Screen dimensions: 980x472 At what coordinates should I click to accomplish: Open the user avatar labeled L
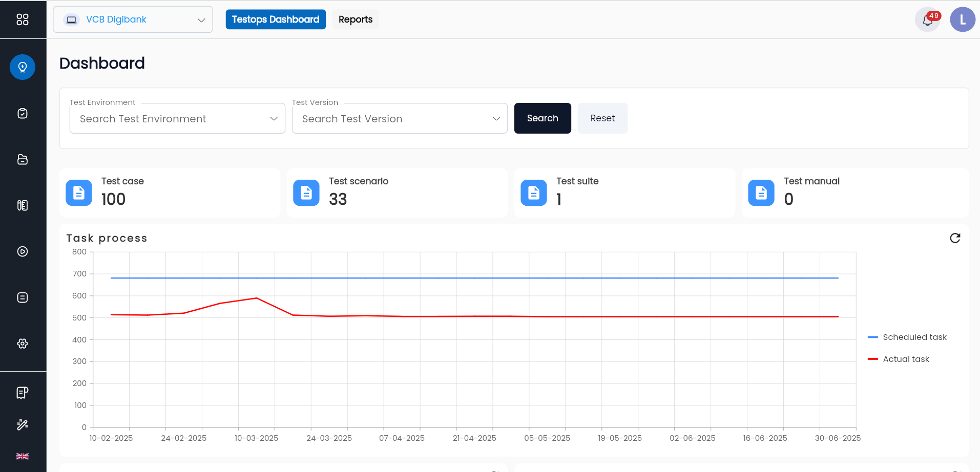pos(963,19)
